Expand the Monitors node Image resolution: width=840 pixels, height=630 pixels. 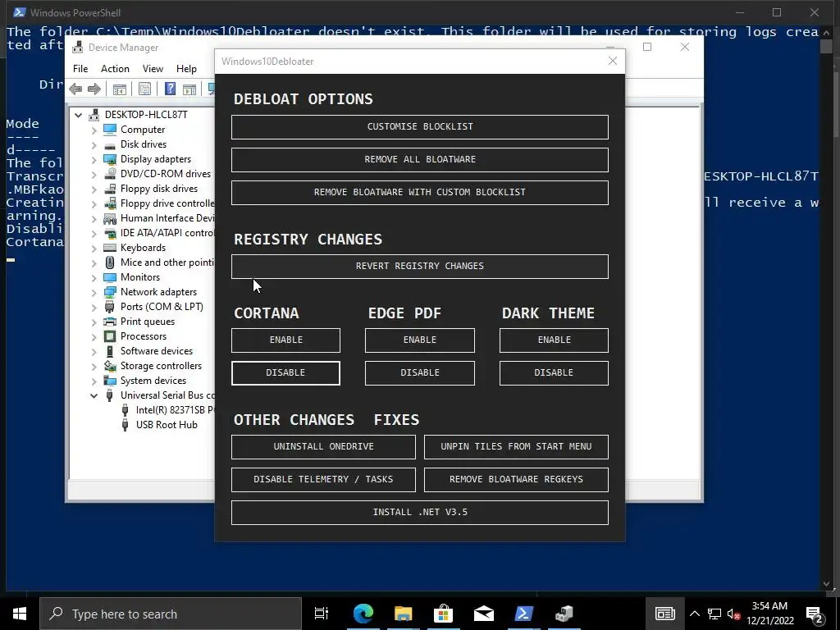coord(94,277)
